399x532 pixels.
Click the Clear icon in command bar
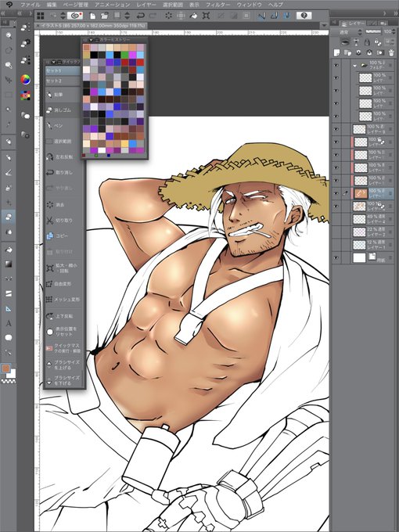[169, 16]
